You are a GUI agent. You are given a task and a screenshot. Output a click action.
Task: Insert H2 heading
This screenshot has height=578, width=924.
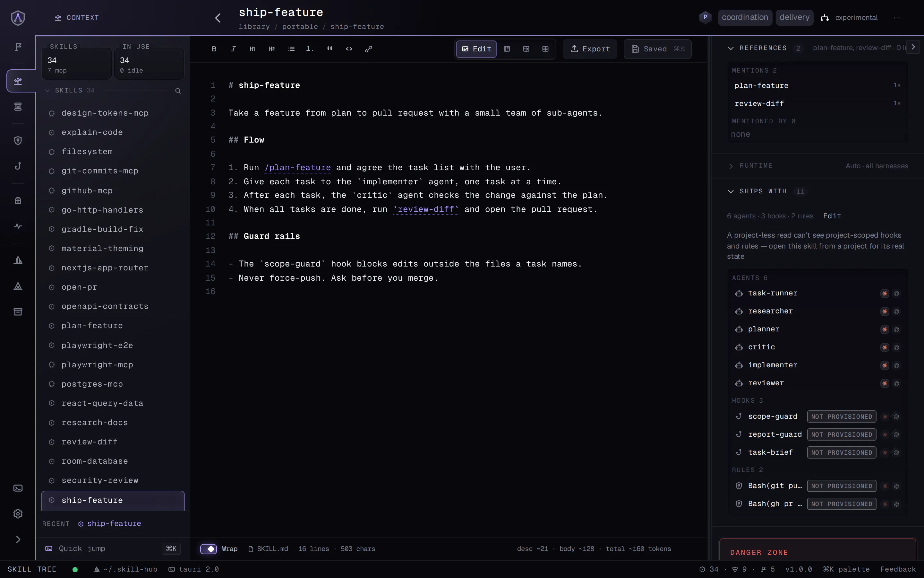coord(272,49)
